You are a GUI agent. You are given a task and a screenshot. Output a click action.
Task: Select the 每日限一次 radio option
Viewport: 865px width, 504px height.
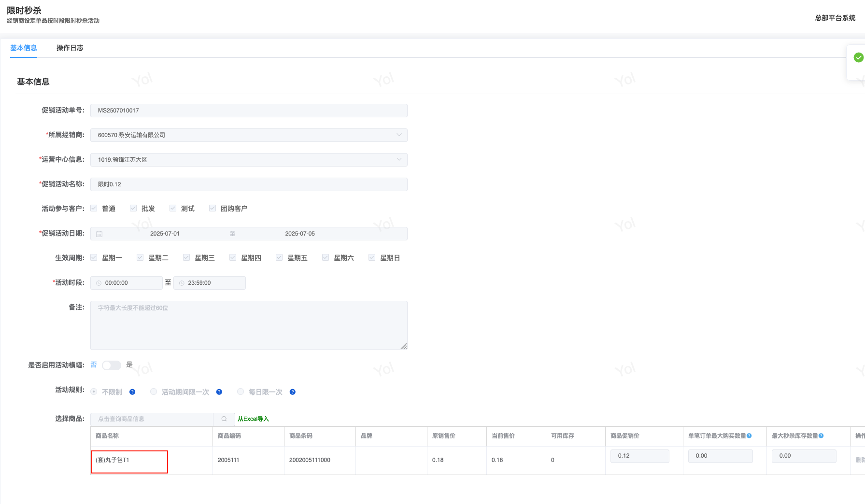tap(241, 392)
